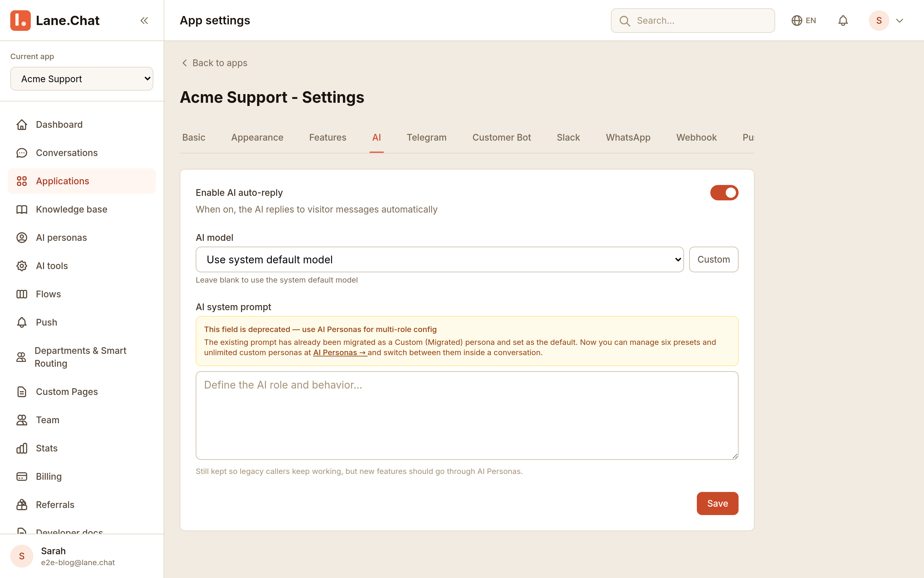Click the Flows columns icon
This screenshot has height=578, width=924.
point(22,294)
